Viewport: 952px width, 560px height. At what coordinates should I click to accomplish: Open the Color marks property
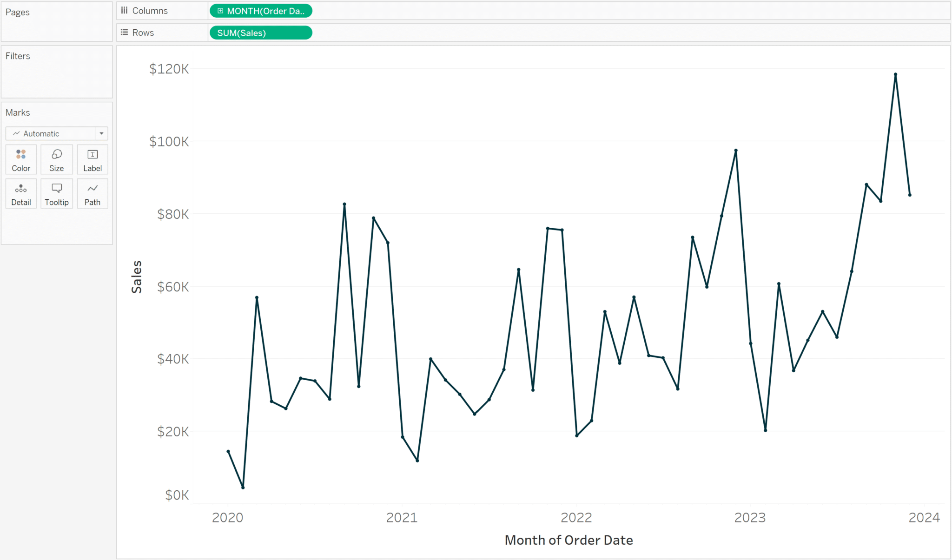20,159
